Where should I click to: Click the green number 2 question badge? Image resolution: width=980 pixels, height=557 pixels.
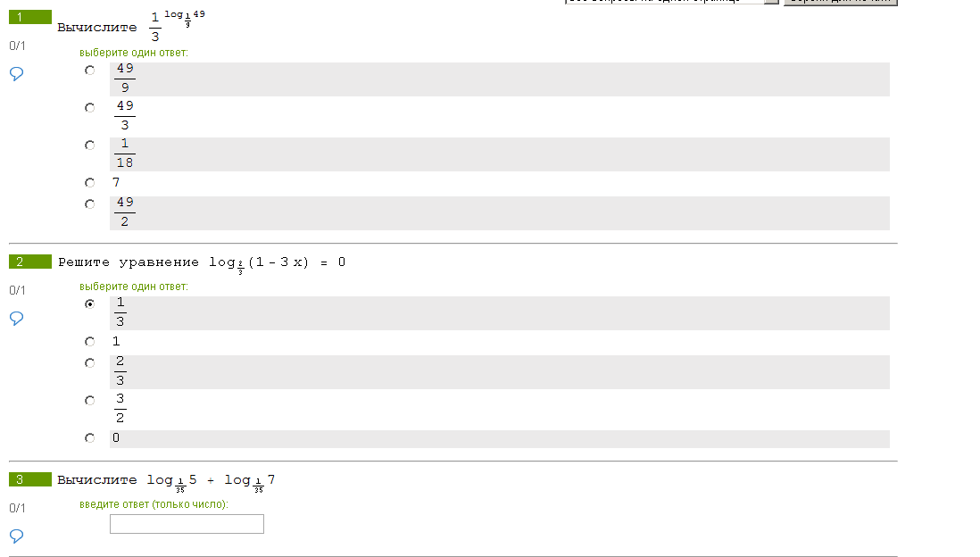click(x=30, y=262)
